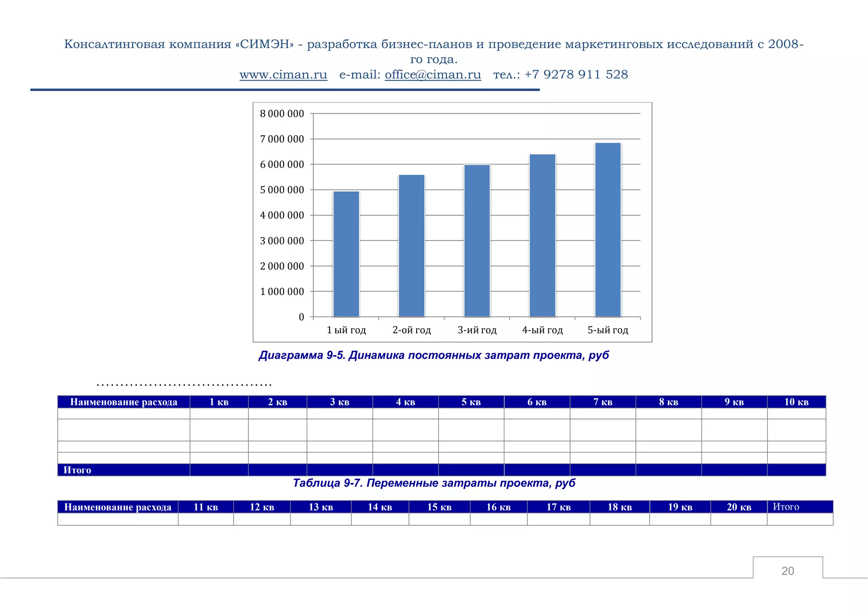Click the Диаграмма 9-5 chart caption

pos(434,355)
